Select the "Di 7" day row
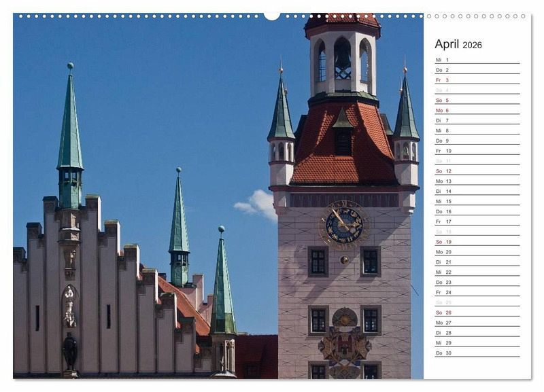Image resolution: width=544 pixels, height=392 pixels. click(477, 120)
